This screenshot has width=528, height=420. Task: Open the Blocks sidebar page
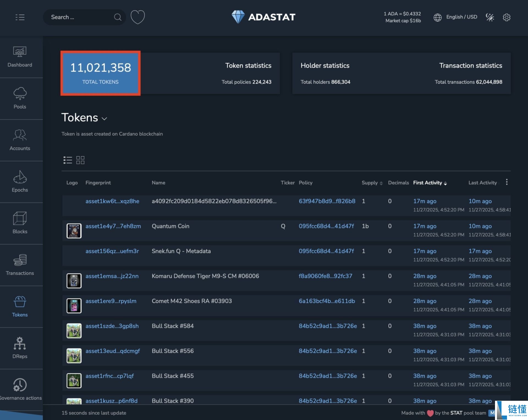20,223
